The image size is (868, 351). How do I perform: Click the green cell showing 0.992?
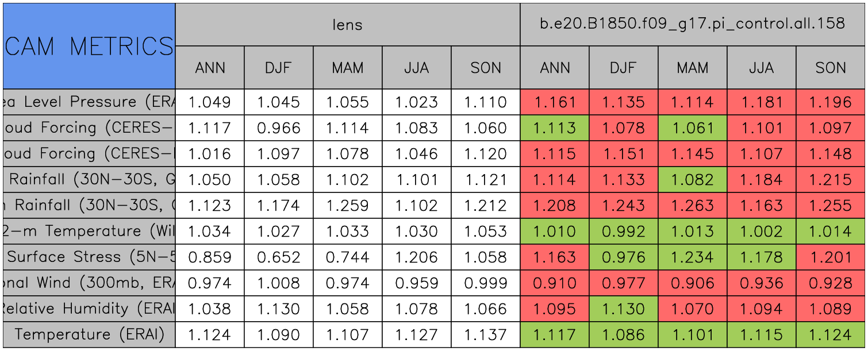click(623, 231)
